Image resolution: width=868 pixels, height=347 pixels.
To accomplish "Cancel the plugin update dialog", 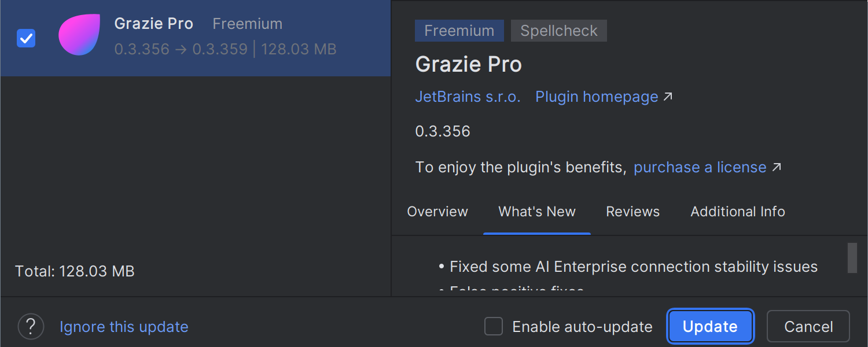I will point(808,327).
